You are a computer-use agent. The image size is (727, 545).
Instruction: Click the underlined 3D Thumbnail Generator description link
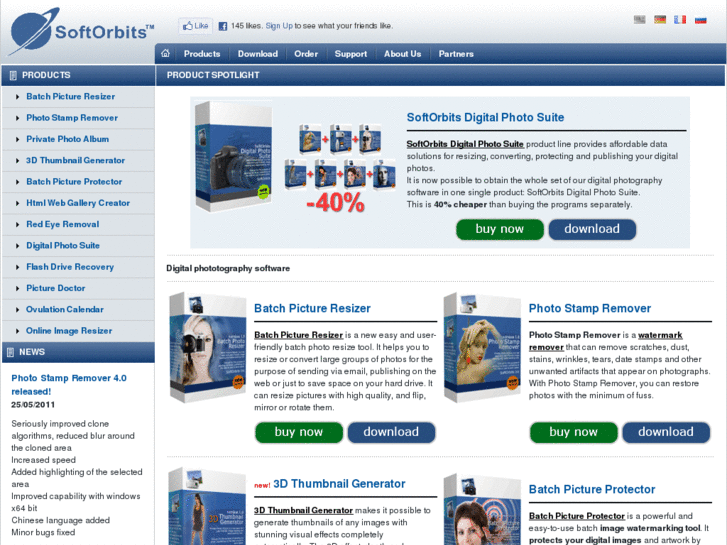tap(304, 511)
